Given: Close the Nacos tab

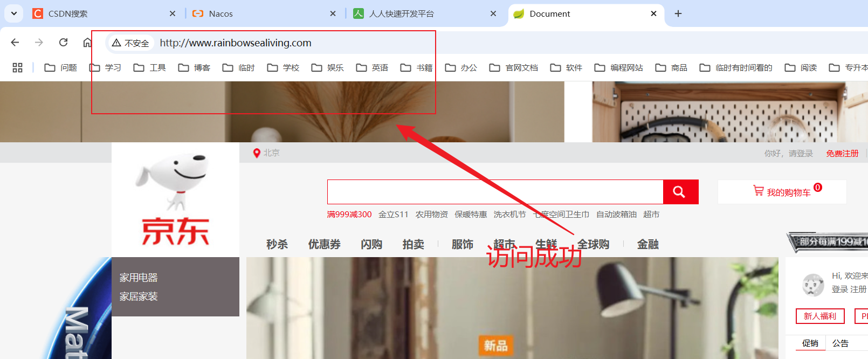Looking at the screenshot, I should pyautogui.click(x=333, y=13).
